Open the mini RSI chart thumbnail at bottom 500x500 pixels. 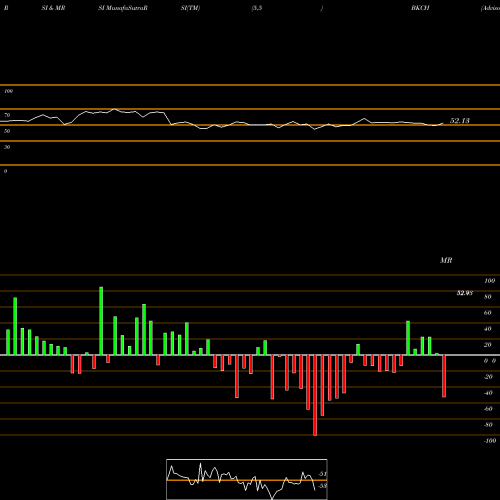pos(247,479)
